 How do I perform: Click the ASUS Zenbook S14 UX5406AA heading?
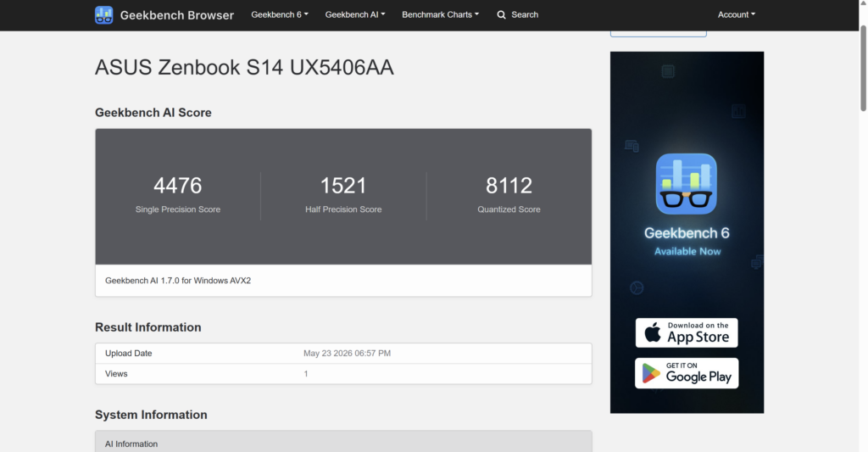(244, 68)
